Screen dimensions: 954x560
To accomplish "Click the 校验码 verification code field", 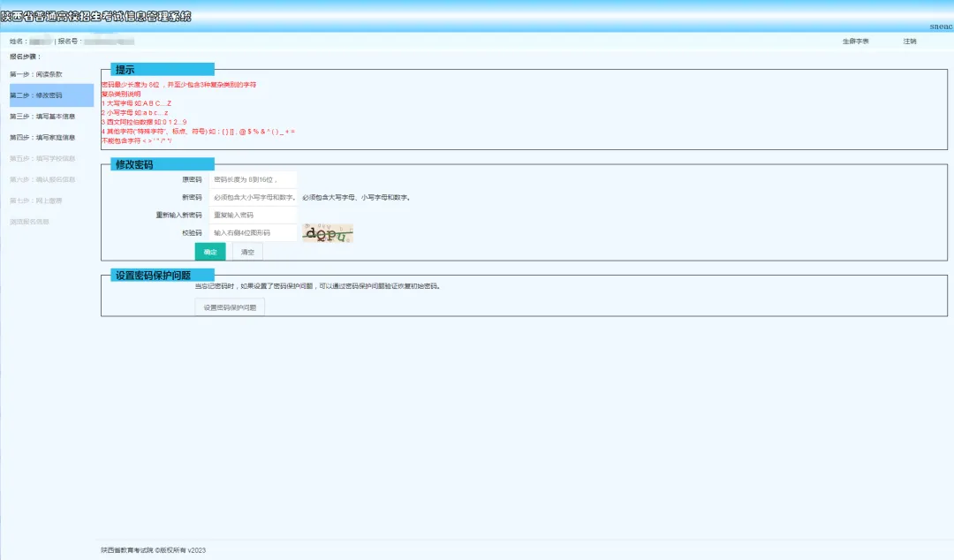I will click(x=253, y=233).
